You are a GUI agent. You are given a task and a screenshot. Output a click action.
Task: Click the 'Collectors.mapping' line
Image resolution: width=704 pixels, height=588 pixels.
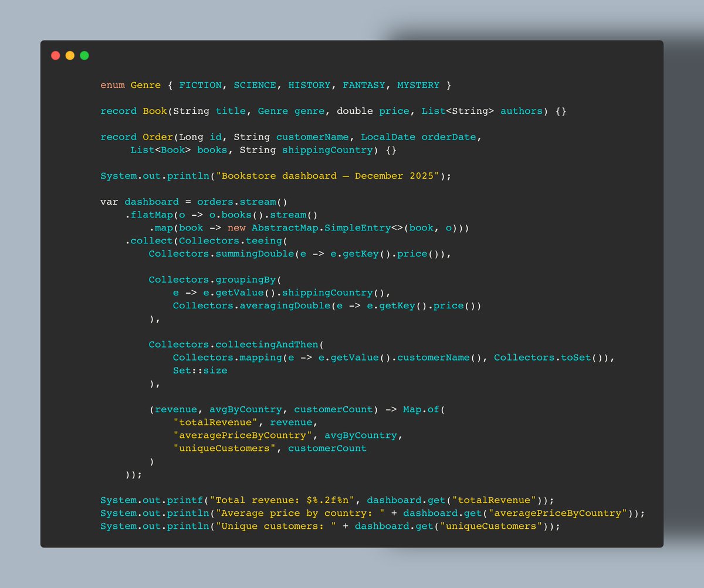[394, 358]
